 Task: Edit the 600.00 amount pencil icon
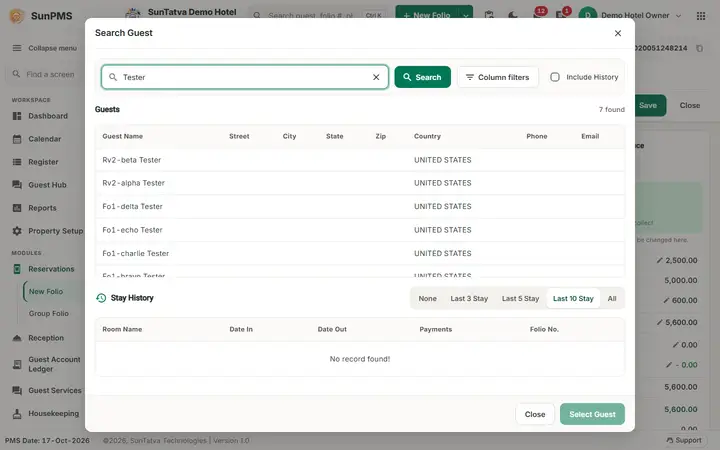(x=666, y=300)
